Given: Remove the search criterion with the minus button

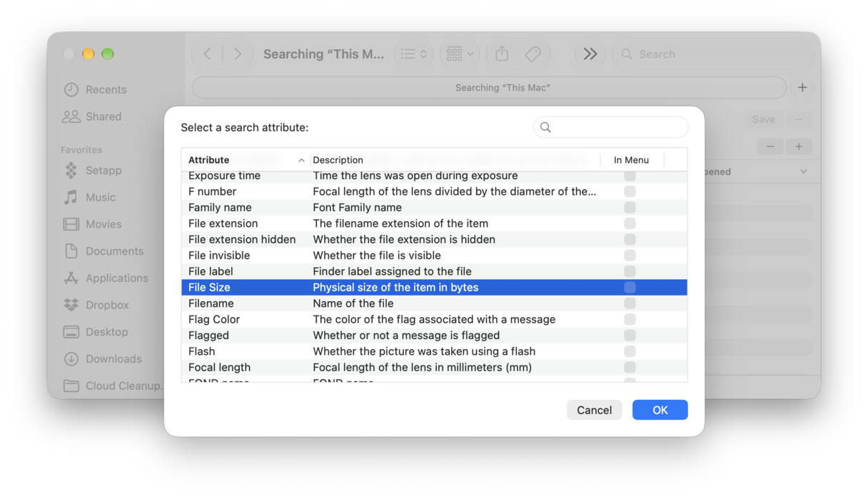Looking at the screenshot, I should (x=770, y=147).
